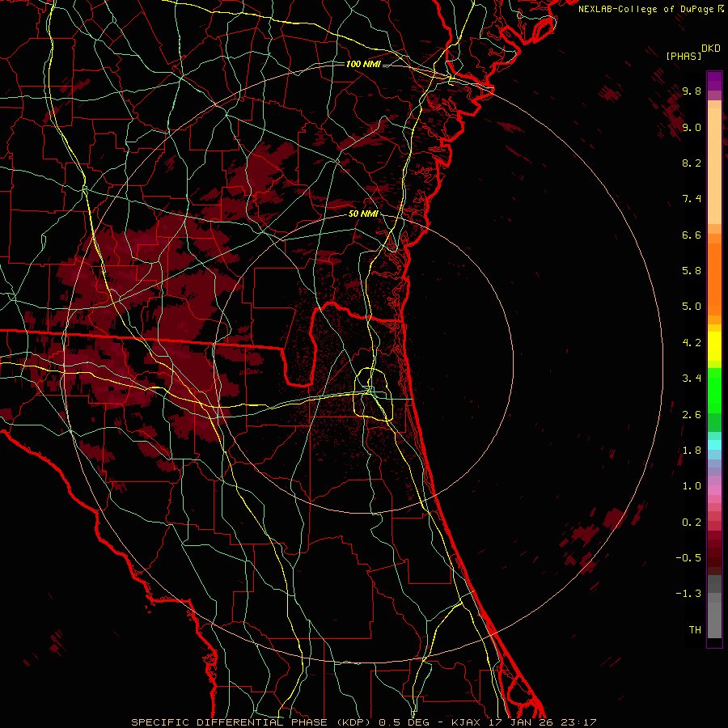The image size is (728, 728).
Task: Select the 3.4 scale label
Action: [x=692, y=379]
